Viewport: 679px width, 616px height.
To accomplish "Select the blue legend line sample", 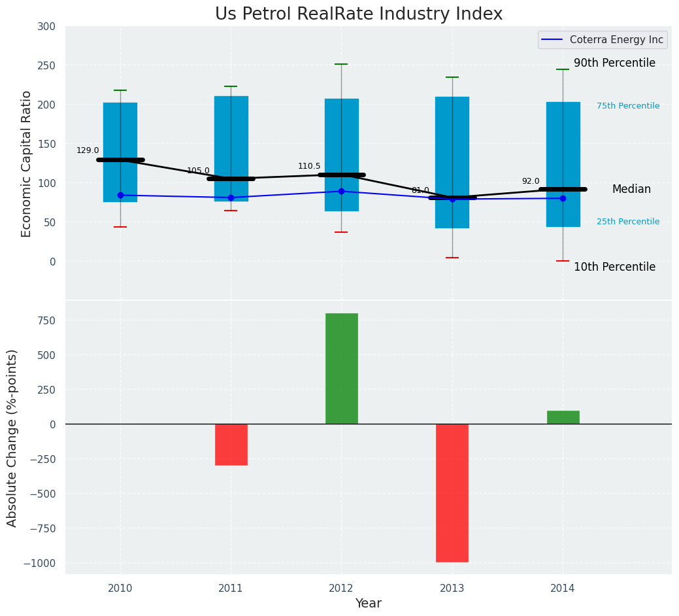I will pos(553,40).
